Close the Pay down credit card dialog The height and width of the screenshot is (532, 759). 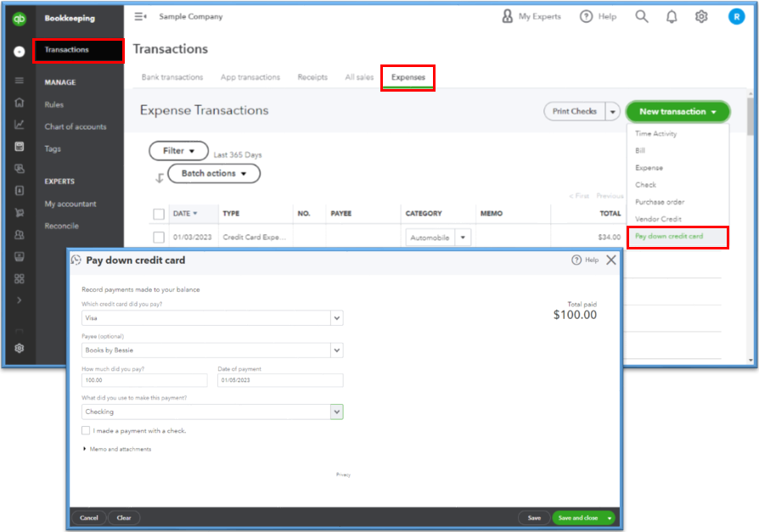[611, 260]
